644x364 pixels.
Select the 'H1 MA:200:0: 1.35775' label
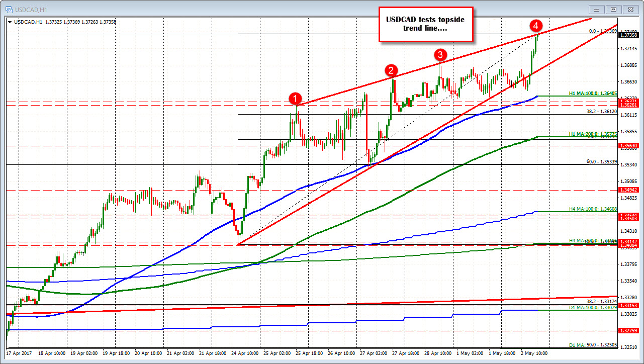pos(593,134)
